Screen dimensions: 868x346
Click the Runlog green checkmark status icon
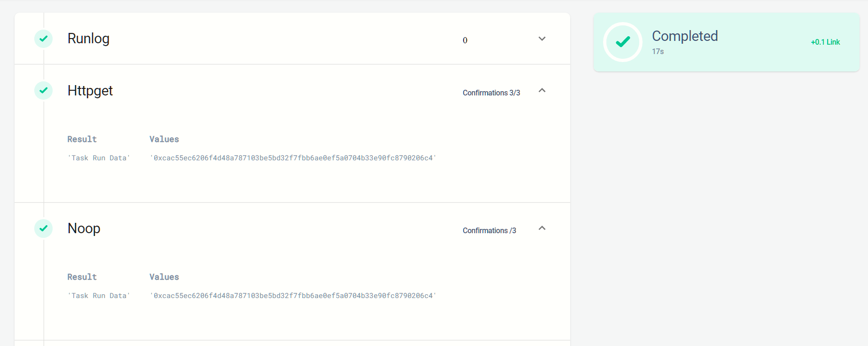43,39
